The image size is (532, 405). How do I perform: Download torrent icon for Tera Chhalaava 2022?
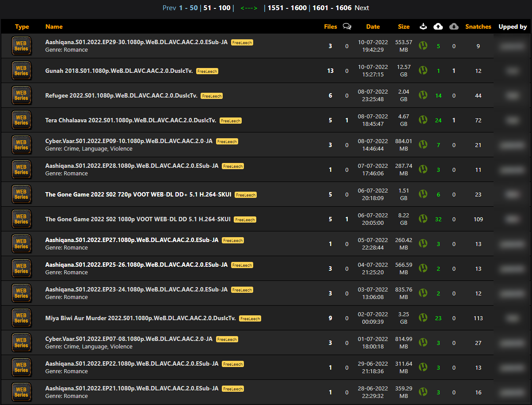tap(423, 120)
